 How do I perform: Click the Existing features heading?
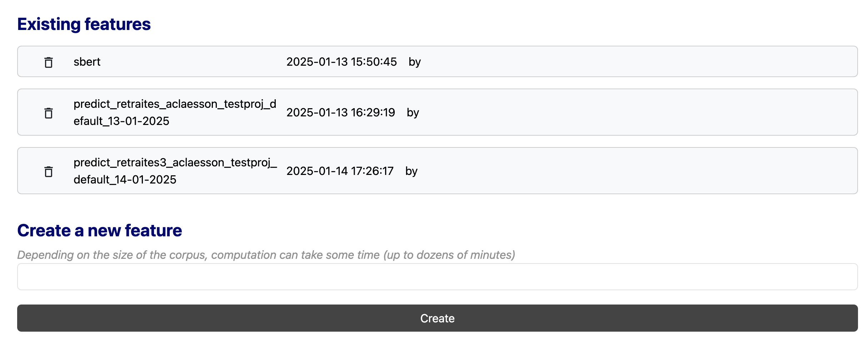[84, 24]
